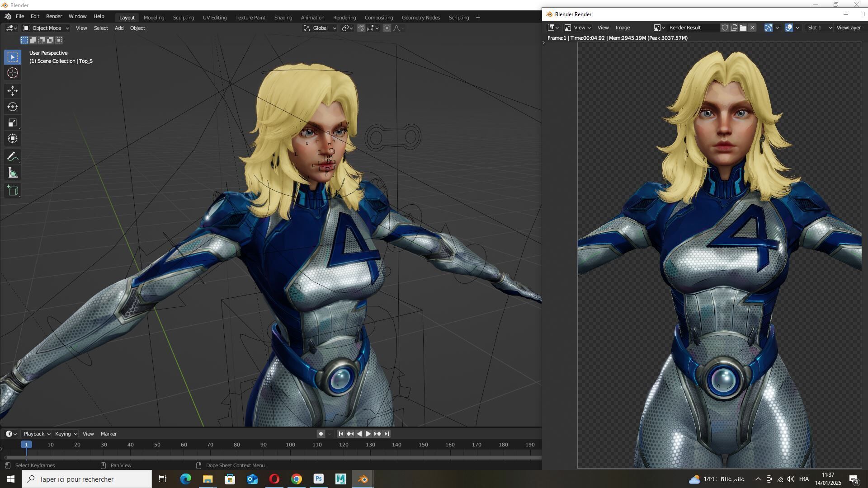The image size is (868, 488).
Task: Open the Blender logo app menu
Action: click(x=8, y=17)
